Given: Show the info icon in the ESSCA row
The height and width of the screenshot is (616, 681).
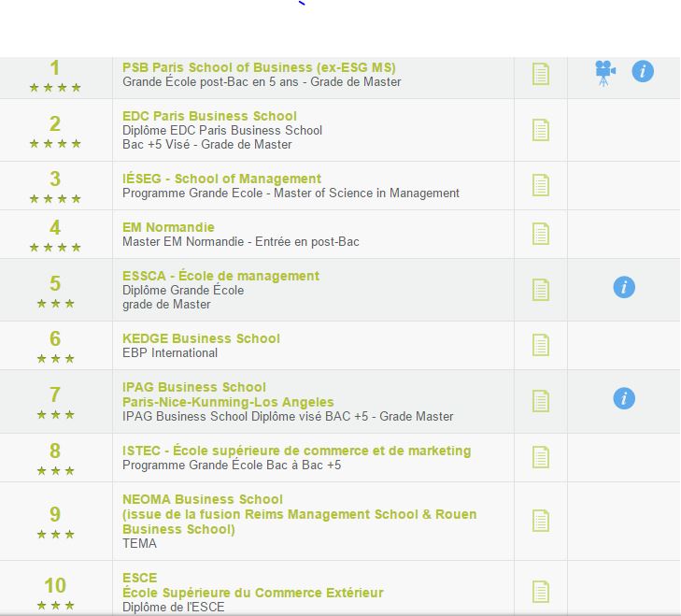Looking at the screenshot, I should point(624,287).
